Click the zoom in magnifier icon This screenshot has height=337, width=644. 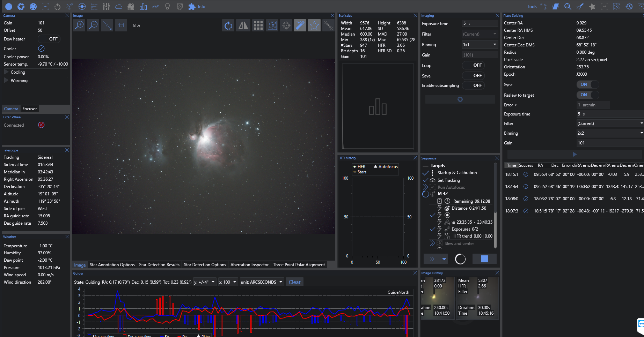coord(80,25)
